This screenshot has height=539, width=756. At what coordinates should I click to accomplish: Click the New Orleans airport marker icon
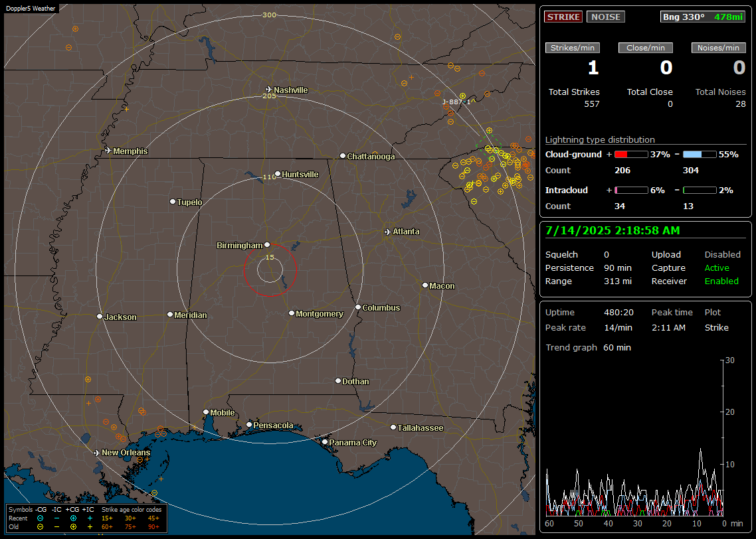click(97, 453)
